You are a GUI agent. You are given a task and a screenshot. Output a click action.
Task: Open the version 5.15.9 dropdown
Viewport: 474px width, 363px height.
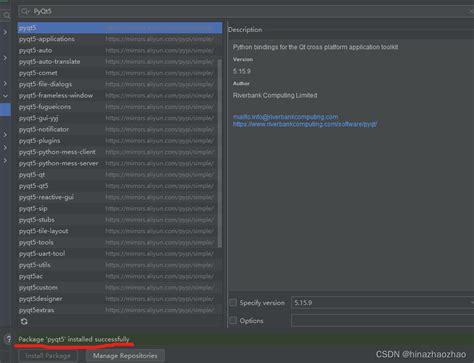click(383, 303)
